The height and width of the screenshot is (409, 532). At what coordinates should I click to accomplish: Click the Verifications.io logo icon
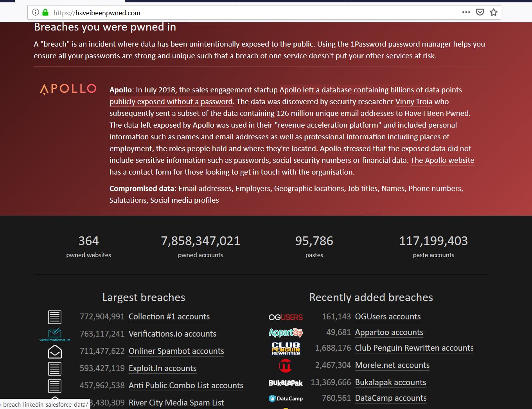[55, 335]
